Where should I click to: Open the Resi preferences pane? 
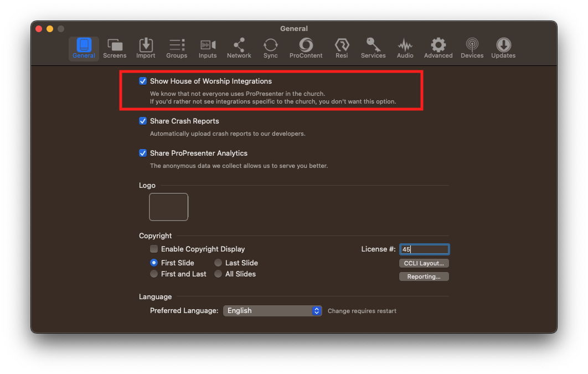click(x=342, y=48)
